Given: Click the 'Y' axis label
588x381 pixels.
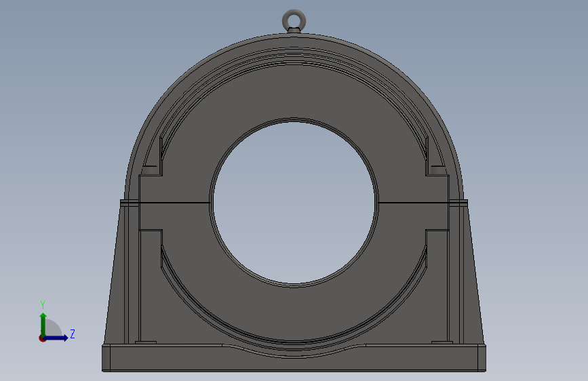Looking at the screenshot, I should click(x=43, y=305).
